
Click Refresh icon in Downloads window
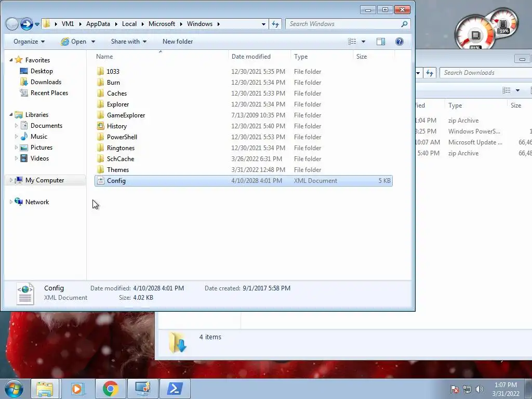click(x=430, y=73)
